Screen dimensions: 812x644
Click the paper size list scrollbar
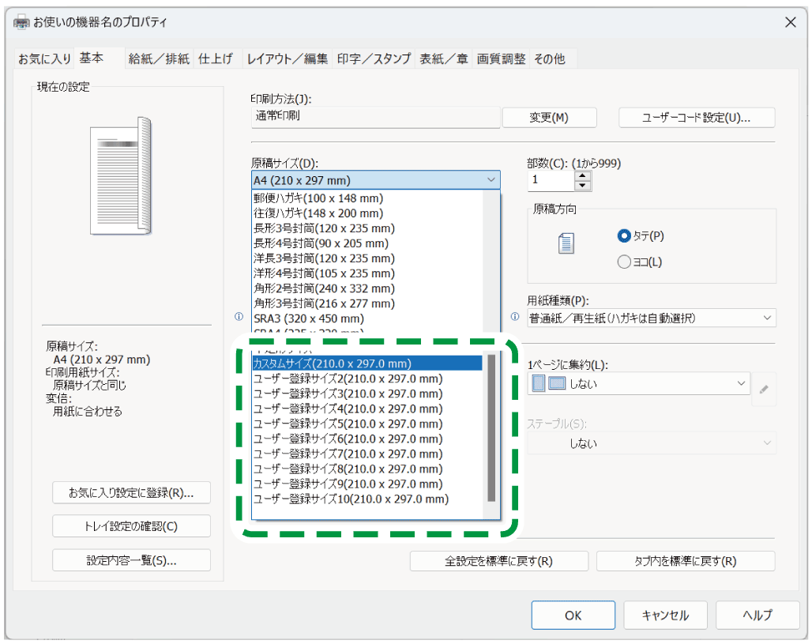(x=491, y=427)
